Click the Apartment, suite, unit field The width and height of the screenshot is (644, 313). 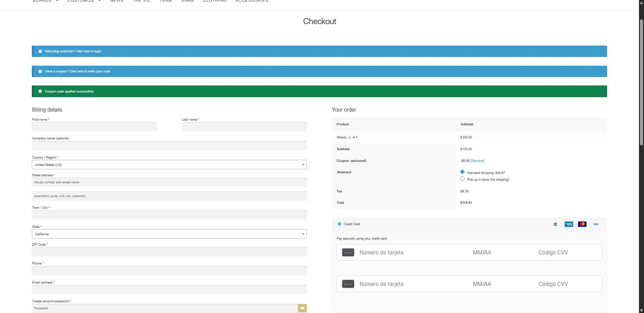click(169, 196)
